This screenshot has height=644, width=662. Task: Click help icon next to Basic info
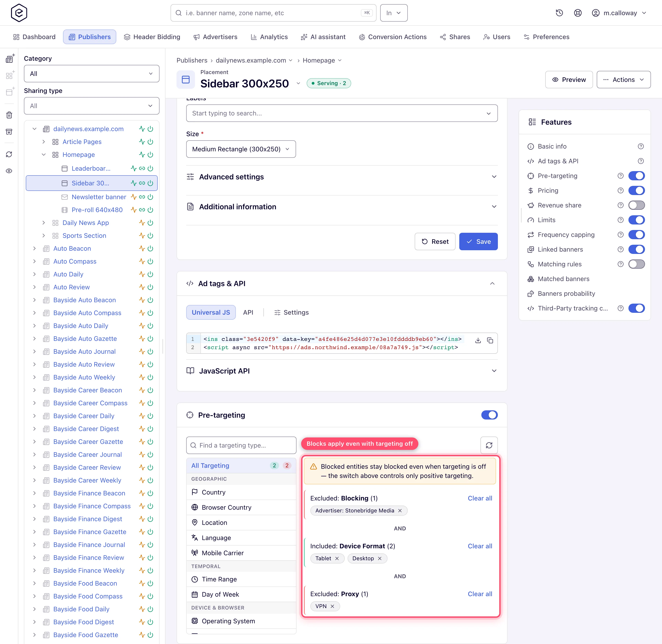coord(641,147)
